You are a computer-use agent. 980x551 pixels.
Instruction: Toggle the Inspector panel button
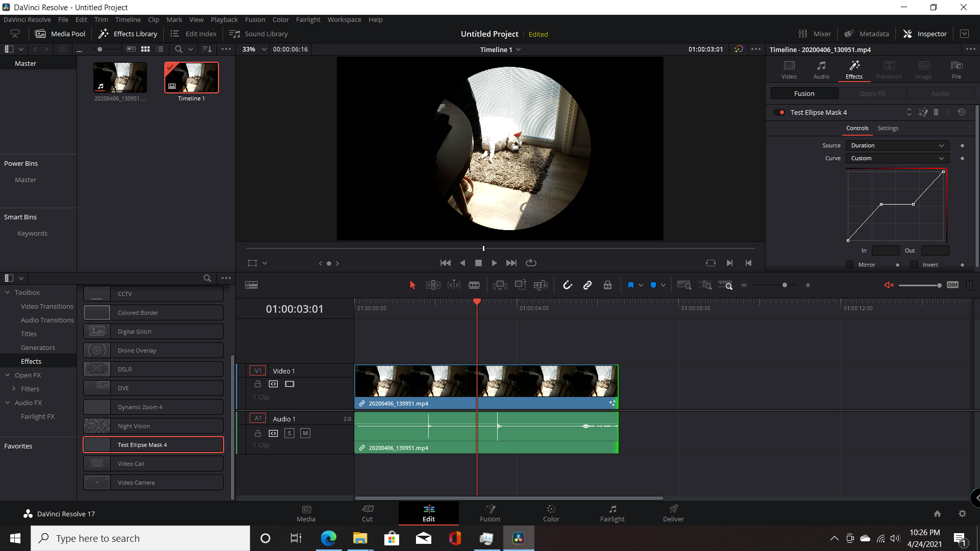(x=925, y=34)
